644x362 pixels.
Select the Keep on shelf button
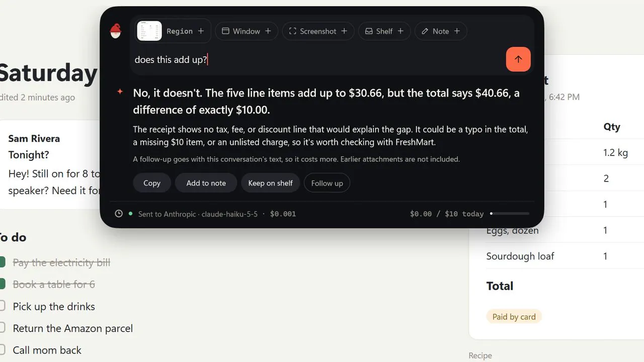point(270,183)
